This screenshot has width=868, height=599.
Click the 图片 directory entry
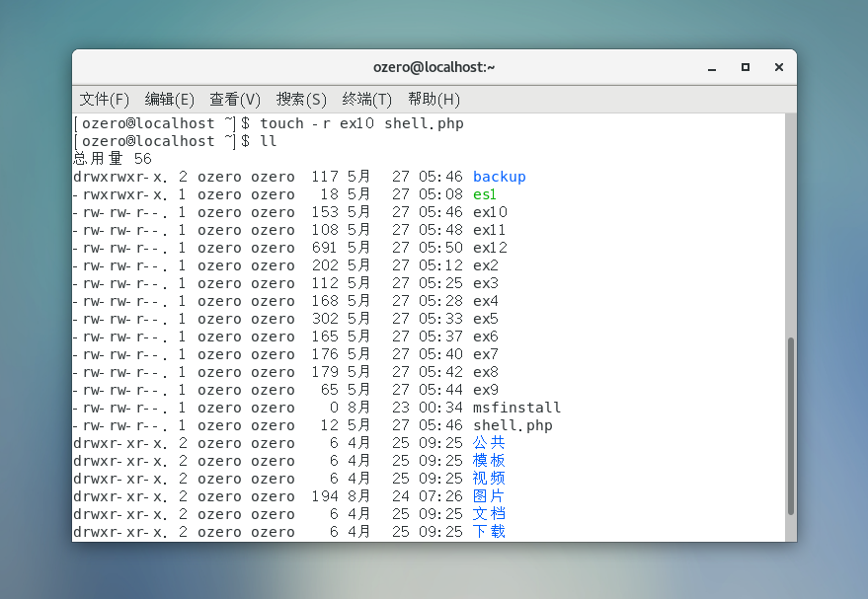coord(489,496)
